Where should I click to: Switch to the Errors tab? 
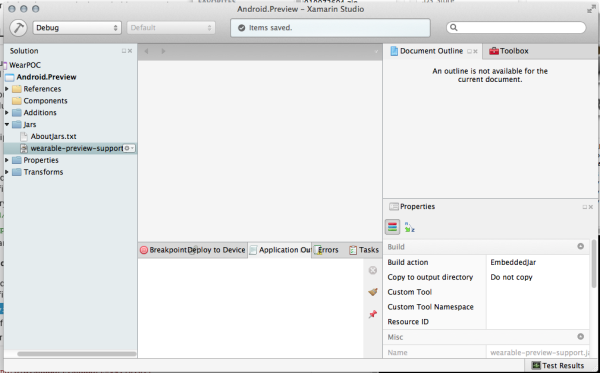(326, 250)
